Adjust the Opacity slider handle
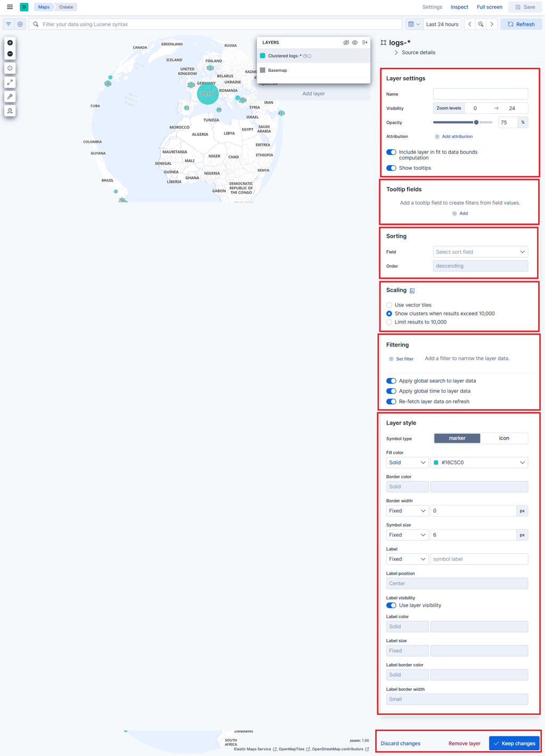The image size is (545, 756). click(476, 122)
